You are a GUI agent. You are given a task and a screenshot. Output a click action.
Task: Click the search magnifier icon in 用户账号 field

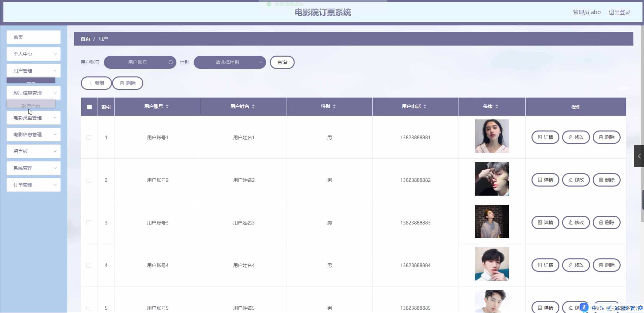tap(170, 62)
